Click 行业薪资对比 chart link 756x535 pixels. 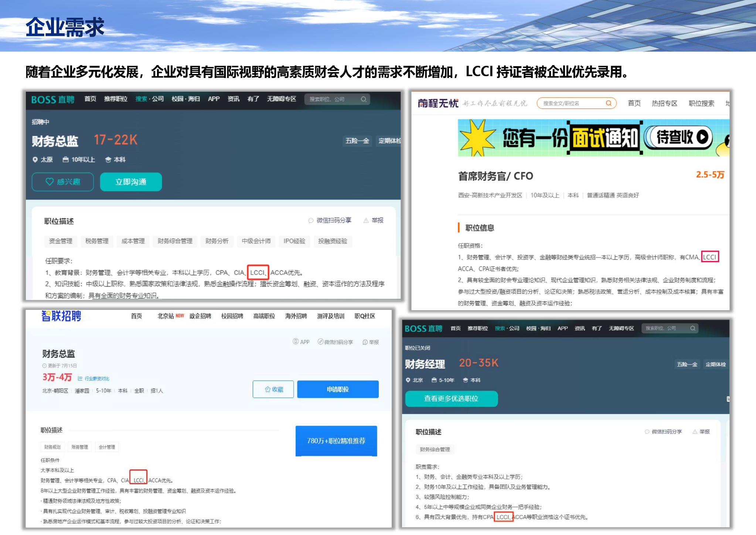93,378
